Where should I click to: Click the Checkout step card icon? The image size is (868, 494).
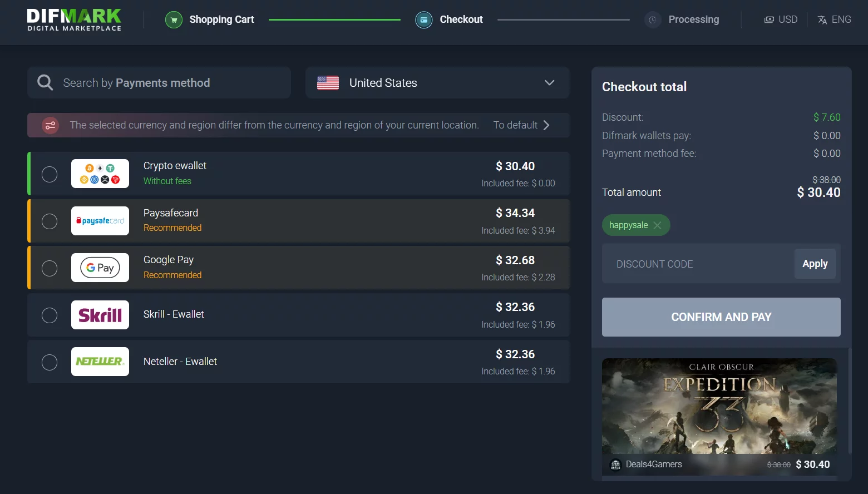pyautogui.click(x=423, y=20)
